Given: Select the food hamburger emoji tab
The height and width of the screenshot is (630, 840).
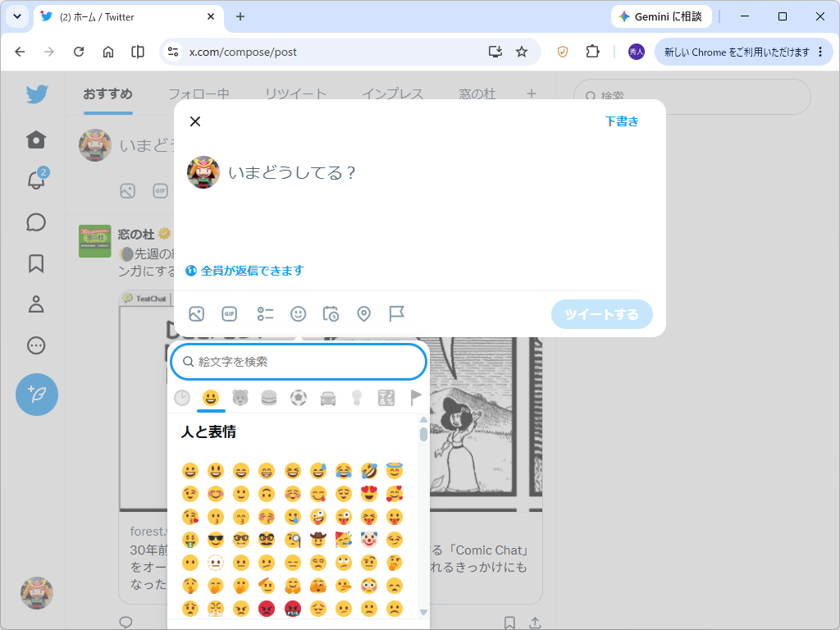Looking at the screenshot, I should tap(269, 398).
